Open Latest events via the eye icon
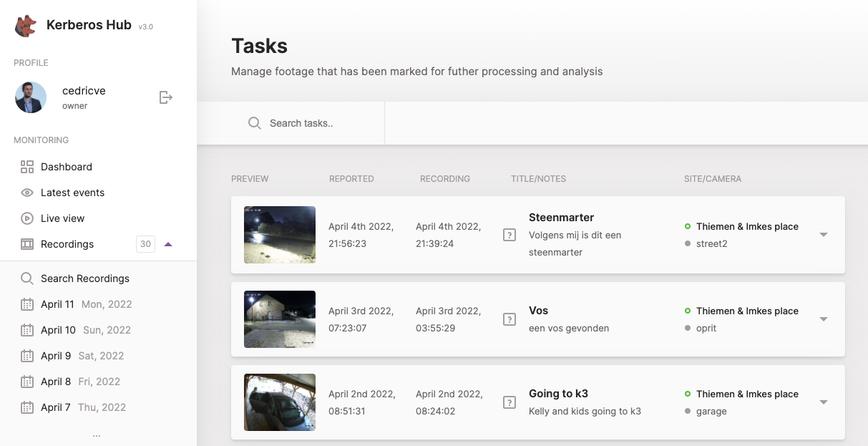Screen dimensions: 868x446 [26, 192]
